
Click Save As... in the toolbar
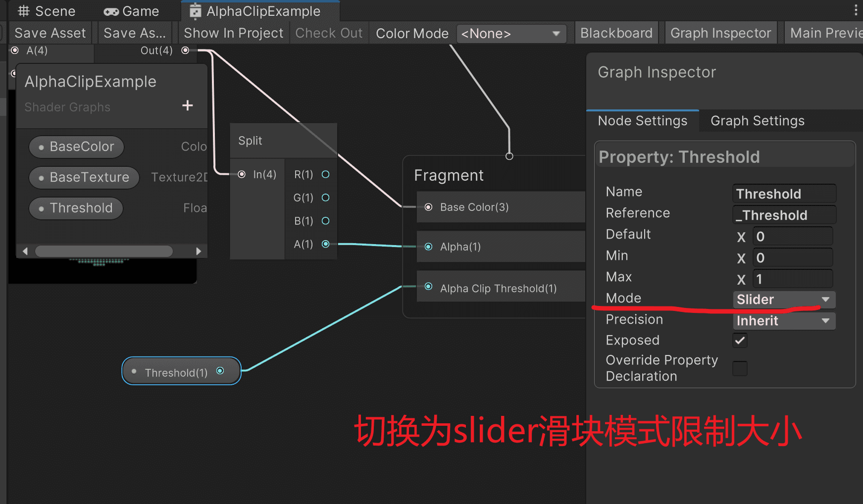click(x=135, y=33)
